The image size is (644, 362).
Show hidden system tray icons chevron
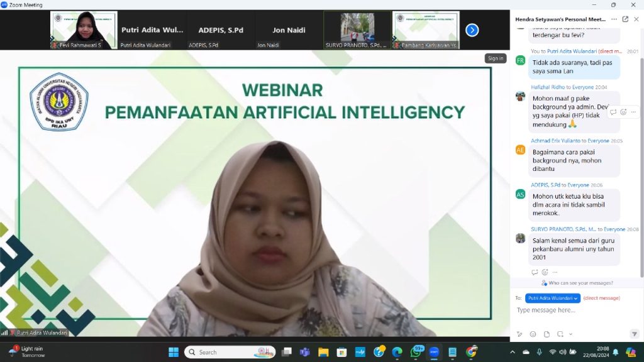512,352
